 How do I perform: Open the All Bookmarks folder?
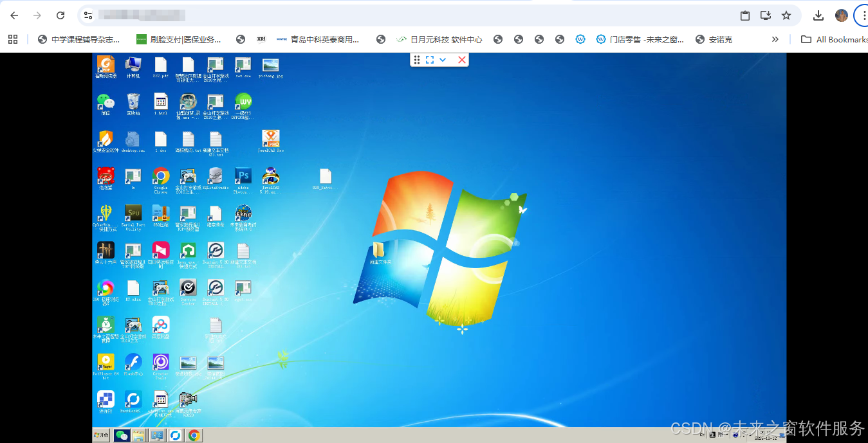click(834, 39)
